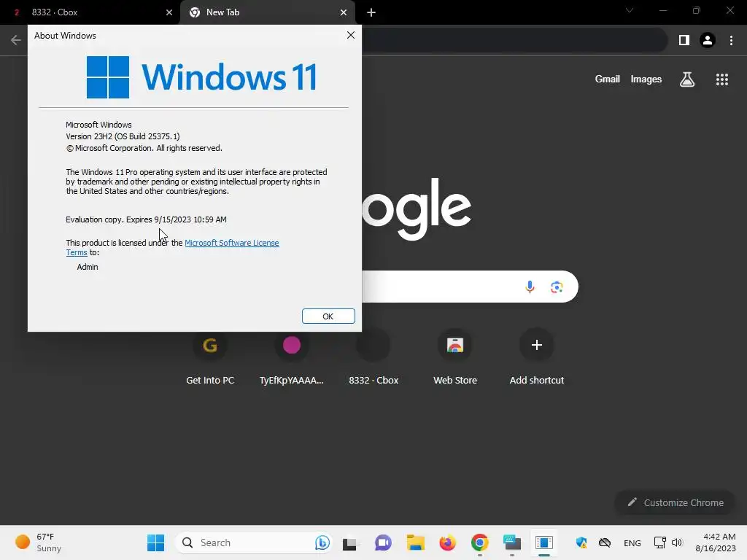Open Bing Chat from taskbar search
This screenshot has height=560, width=747.
click(322, 542)
